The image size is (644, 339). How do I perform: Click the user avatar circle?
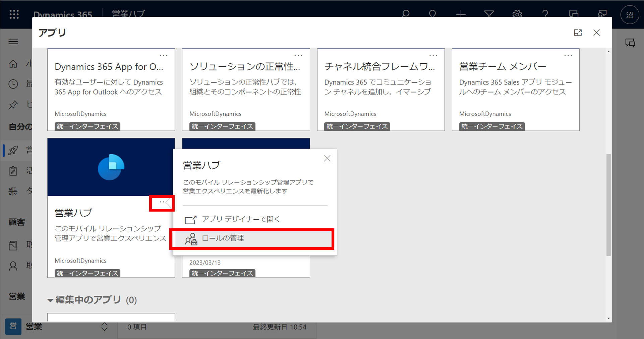pos(630,15)
